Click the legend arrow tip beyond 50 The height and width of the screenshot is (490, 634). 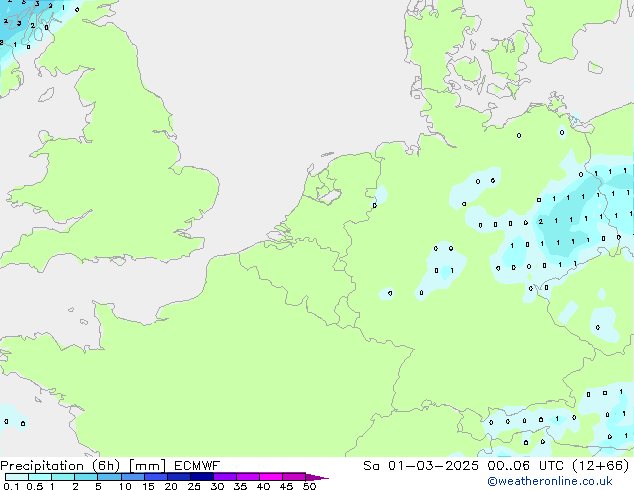[x=322, y=477]
